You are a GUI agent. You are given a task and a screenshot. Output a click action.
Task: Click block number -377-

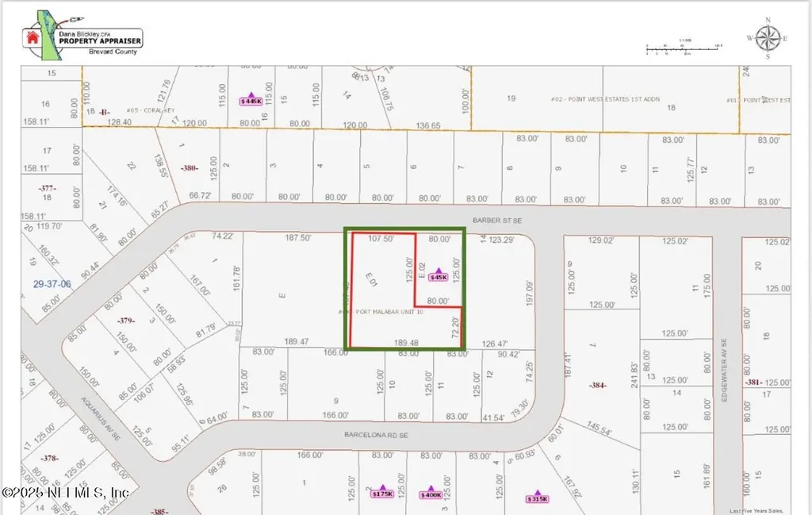[47, 189]
